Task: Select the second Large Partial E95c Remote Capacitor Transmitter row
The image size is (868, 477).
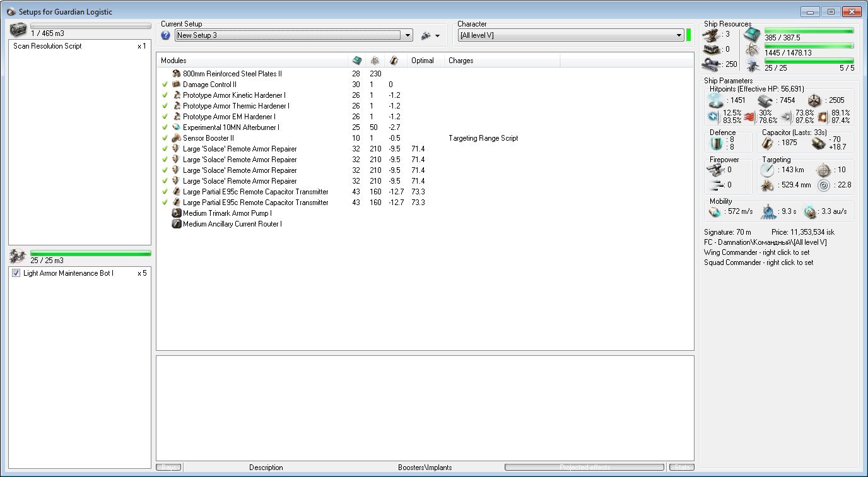Action: tap(425, 203)
